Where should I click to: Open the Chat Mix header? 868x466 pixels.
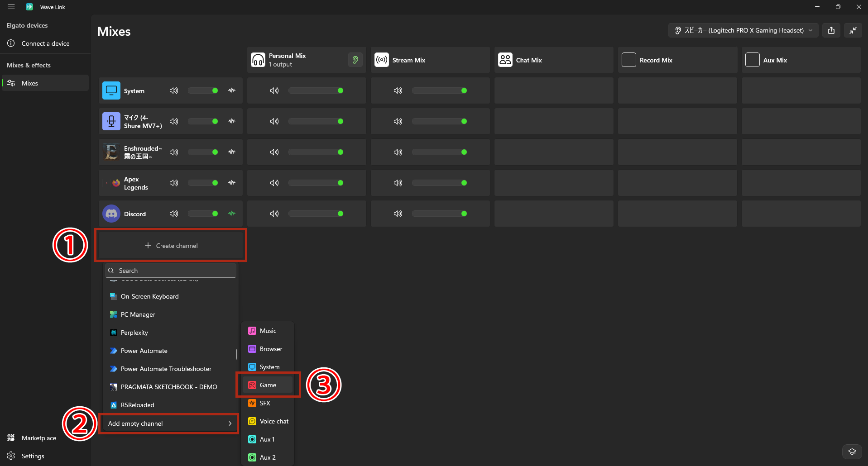click(x=554, y=60)
